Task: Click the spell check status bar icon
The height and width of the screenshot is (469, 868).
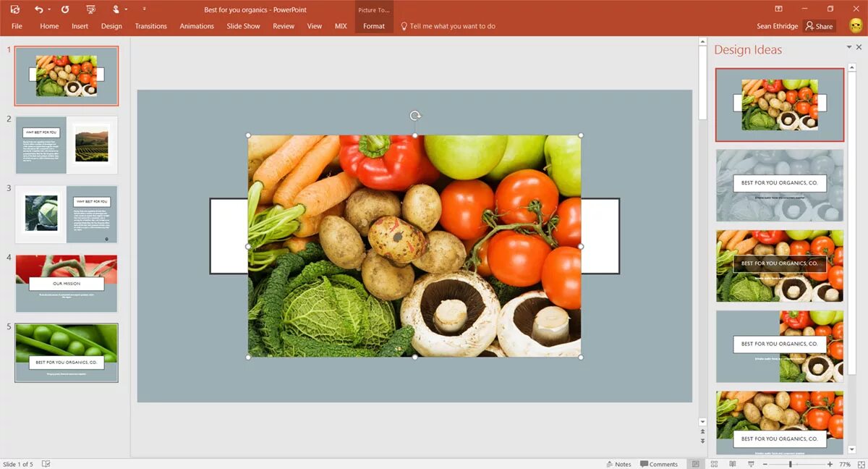Action: tap(46, 464)
